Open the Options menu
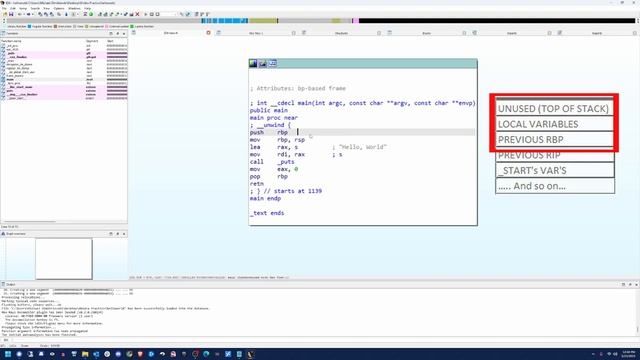 point(59,8)
